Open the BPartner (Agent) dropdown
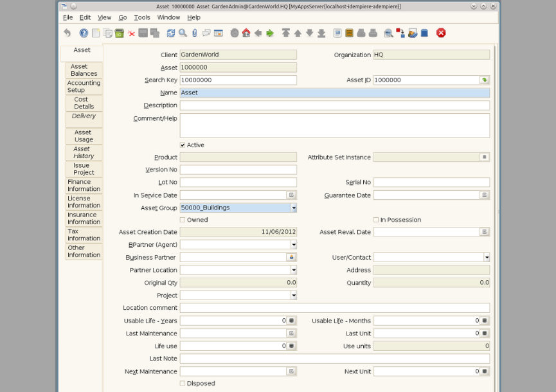556x392 pixels. (x=294, y=245)
